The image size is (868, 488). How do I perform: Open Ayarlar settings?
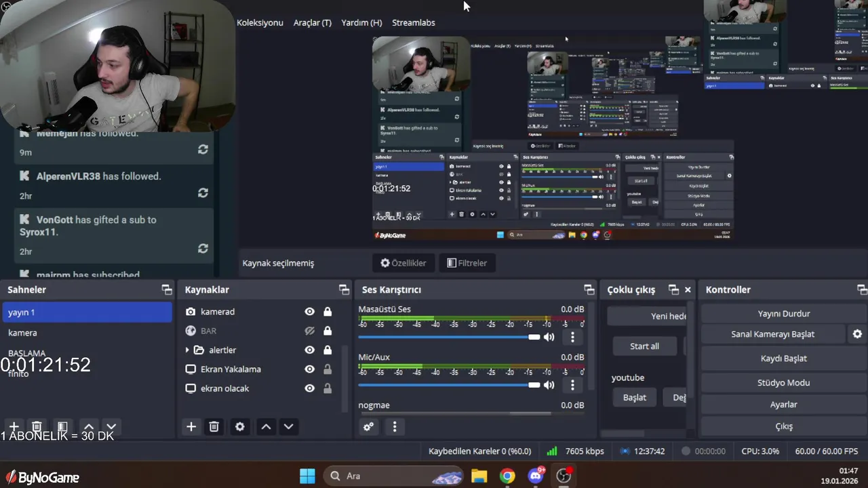pyautogui.click(x=784, y=405)
